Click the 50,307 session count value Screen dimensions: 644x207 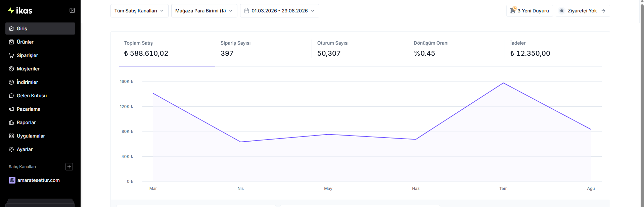[x=329, y=53]
